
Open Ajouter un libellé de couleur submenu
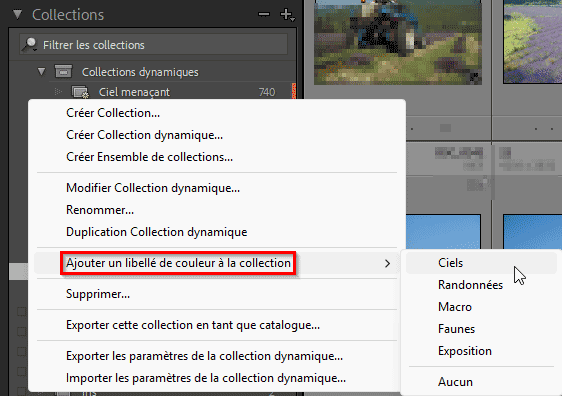178,263
